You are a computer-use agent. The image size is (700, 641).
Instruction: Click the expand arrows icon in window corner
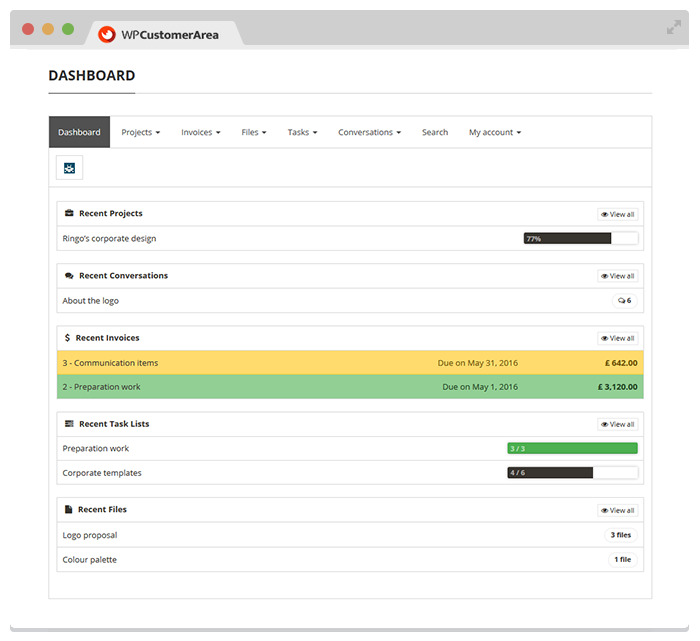click(674, 28)
